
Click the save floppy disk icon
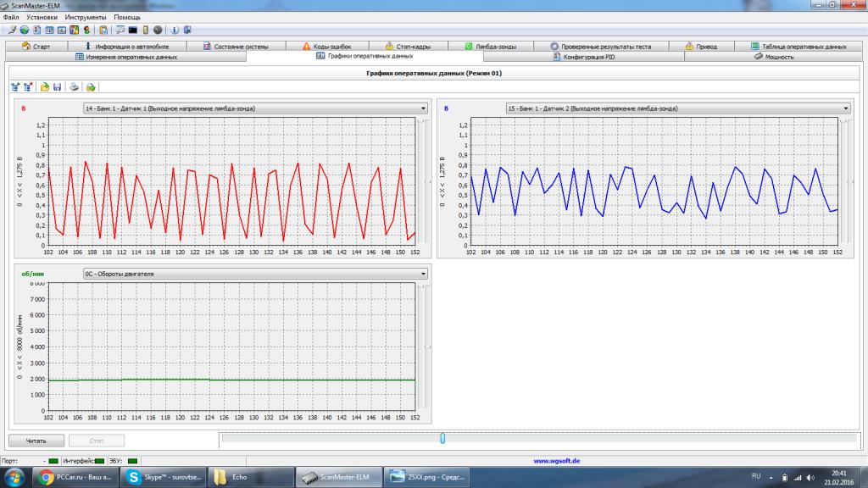click(x=57, y=87)
